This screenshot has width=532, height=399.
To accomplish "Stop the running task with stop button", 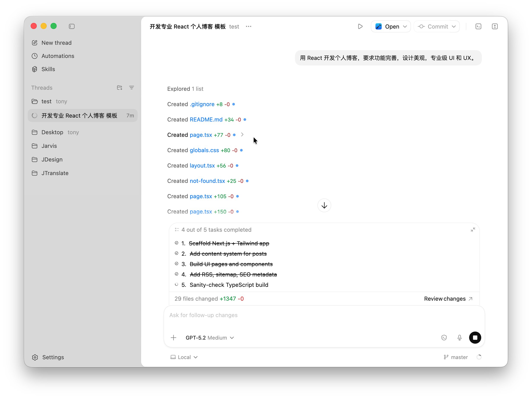I will click(475, 337).
